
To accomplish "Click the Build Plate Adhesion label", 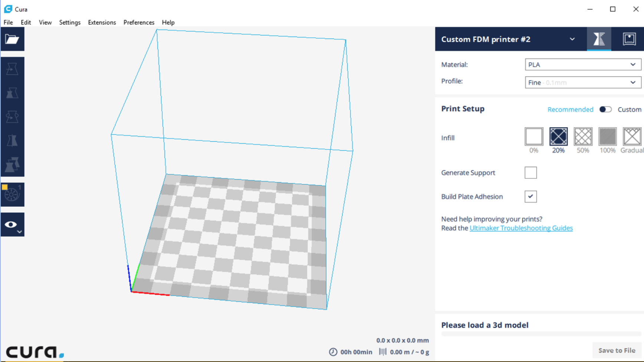I will tap(472, 197).
